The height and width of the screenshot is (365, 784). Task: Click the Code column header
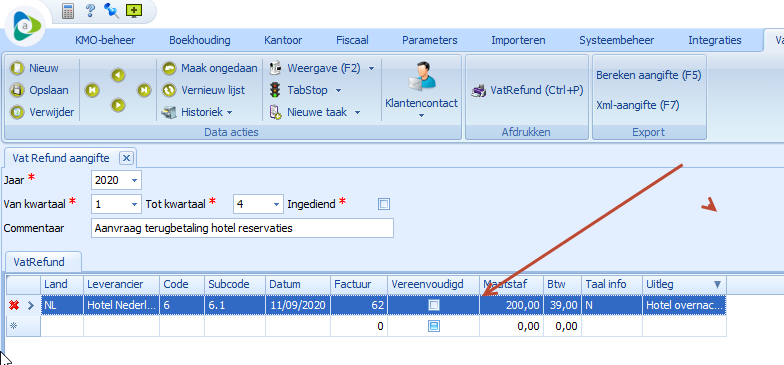click(x=182, y=284)
